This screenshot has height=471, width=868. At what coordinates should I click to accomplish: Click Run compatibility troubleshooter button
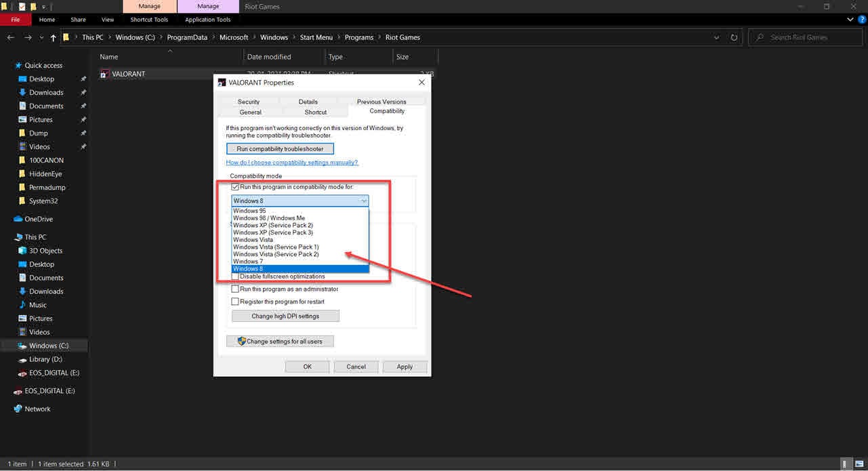point(280,149)
